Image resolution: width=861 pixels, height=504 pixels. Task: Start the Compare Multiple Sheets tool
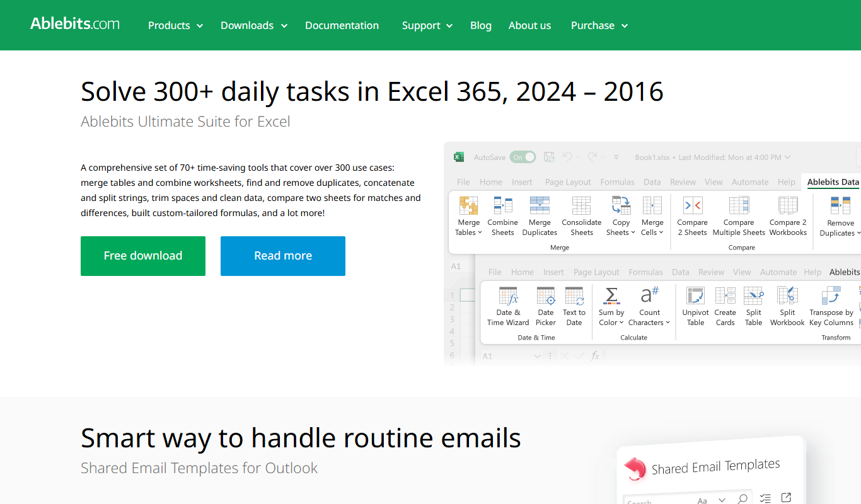(x=739, y=206)
